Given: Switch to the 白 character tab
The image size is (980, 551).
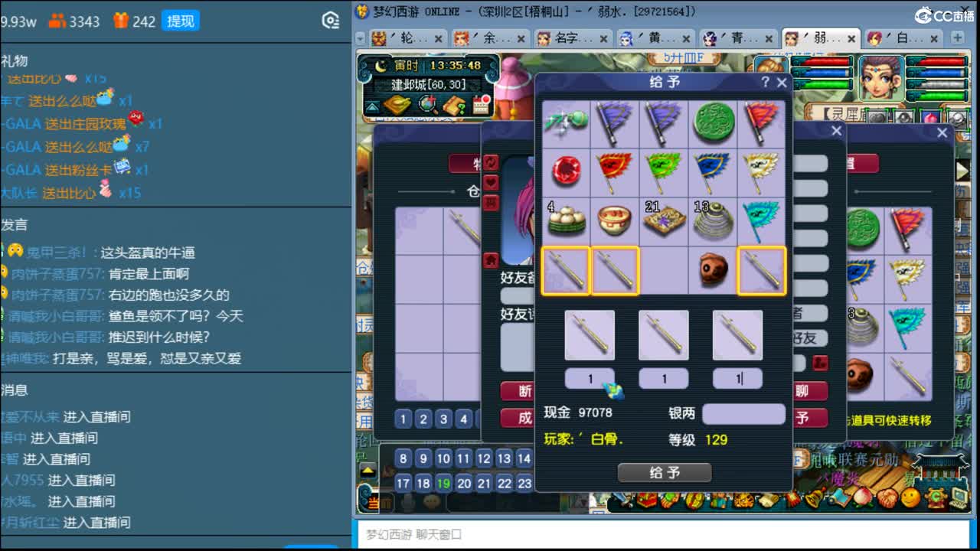Looking at the screenshot, I should click(x=903, y=38).
